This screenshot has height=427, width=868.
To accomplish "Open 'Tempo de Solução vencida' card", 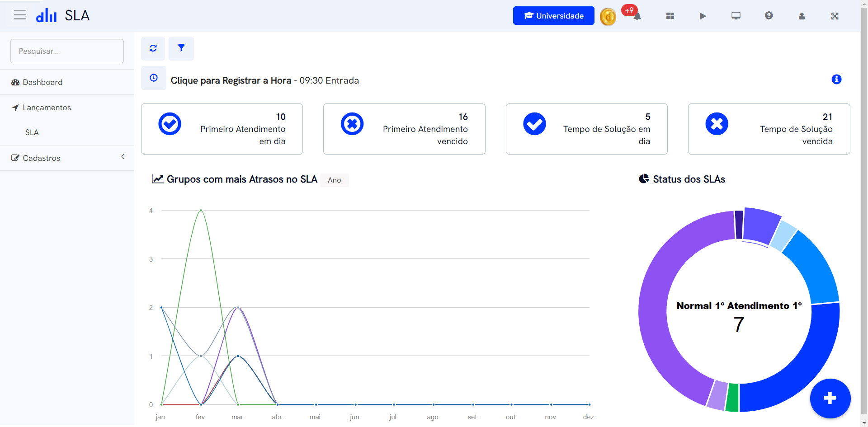I will [769, 129].
